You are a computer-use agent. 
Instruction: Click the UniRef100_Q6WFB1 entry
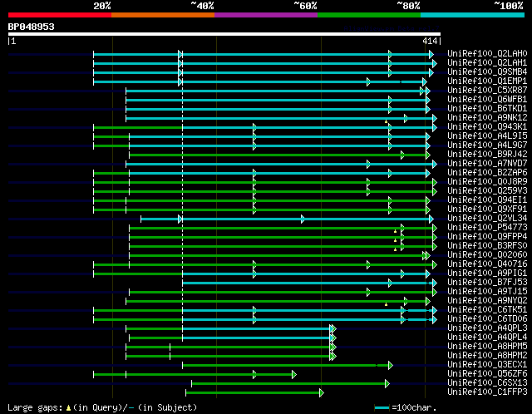coord(487,100)
